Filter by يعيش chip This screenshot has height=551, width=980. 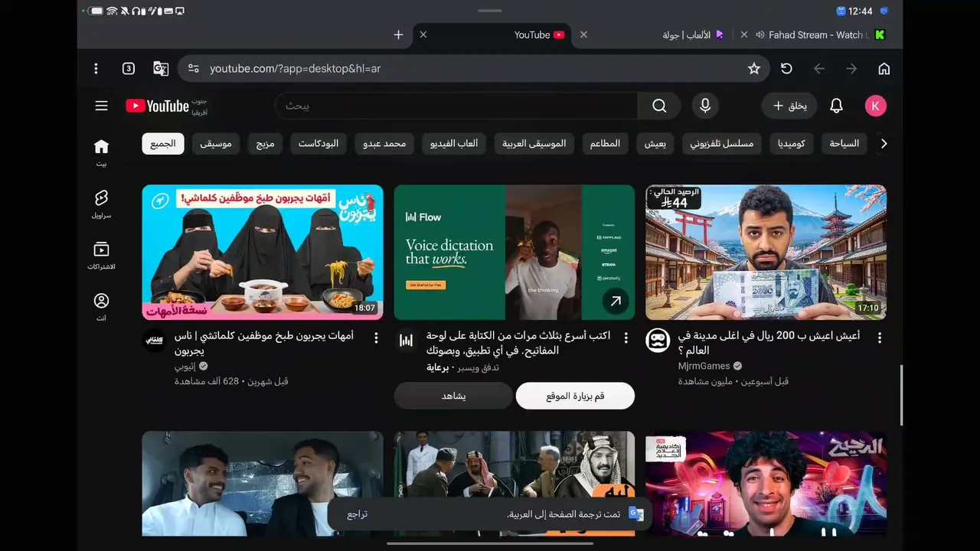(655, 144)
